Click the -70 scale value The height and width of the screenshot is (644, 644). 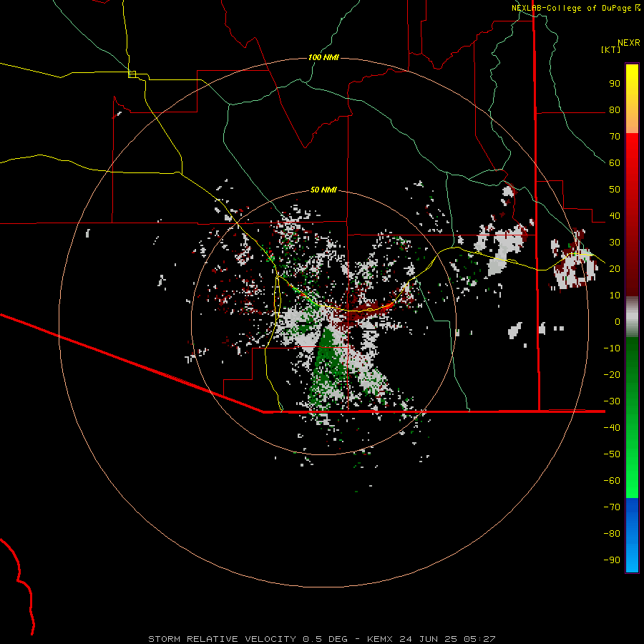tap(612, 507)
